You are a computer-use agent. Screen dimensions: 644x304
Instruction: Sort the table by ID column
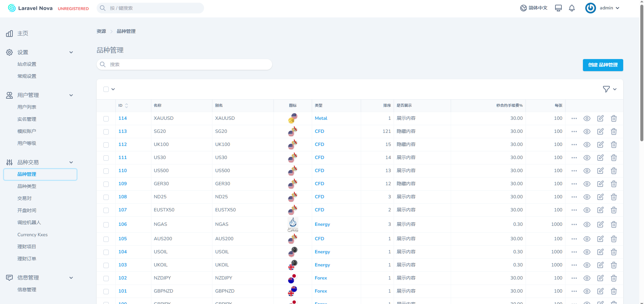(123, 106)
